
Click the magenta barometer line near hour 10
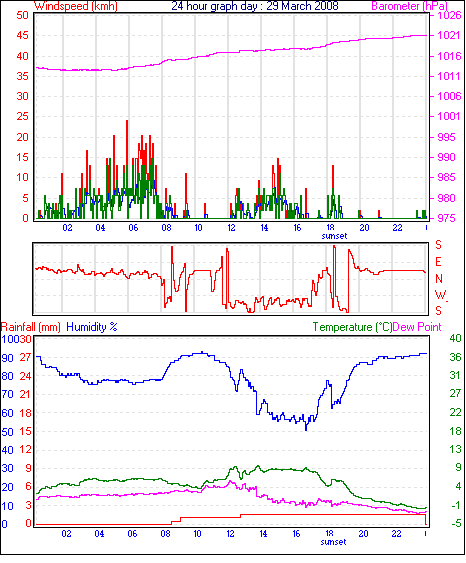click(x=198, y=57)
